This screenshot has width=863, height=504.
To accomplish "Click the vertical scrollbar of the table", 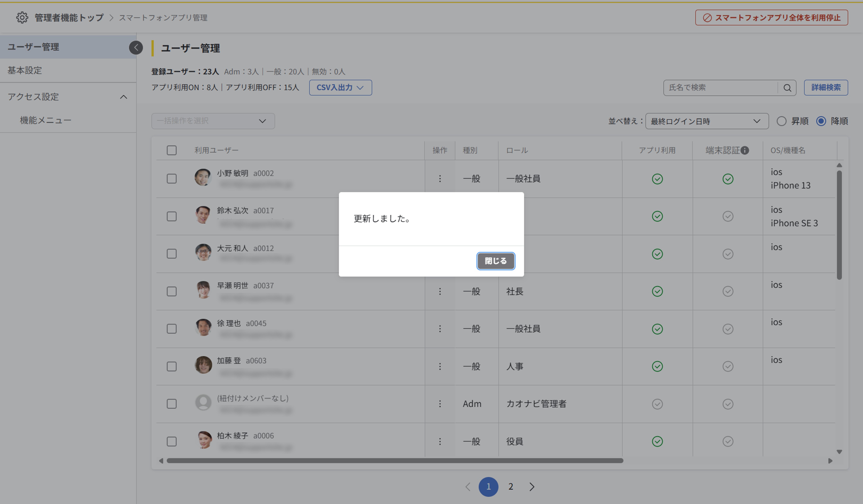I will pos(839,225).
